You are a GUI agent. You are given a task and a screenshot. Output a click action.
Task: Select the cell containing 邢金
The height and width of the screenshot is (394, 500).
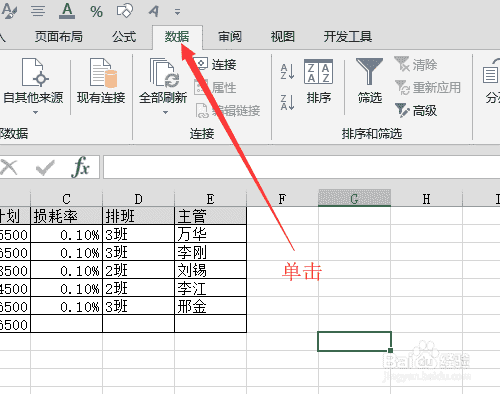(x=210, y=306)
